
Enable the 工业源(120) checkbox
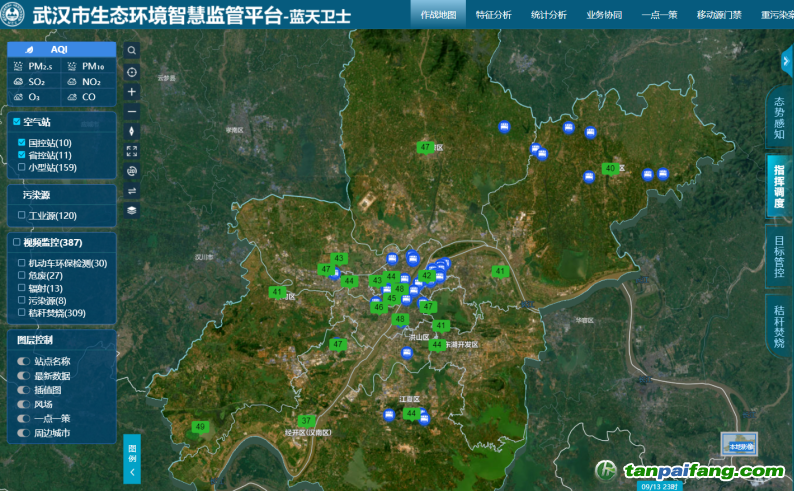click(22, 215)
